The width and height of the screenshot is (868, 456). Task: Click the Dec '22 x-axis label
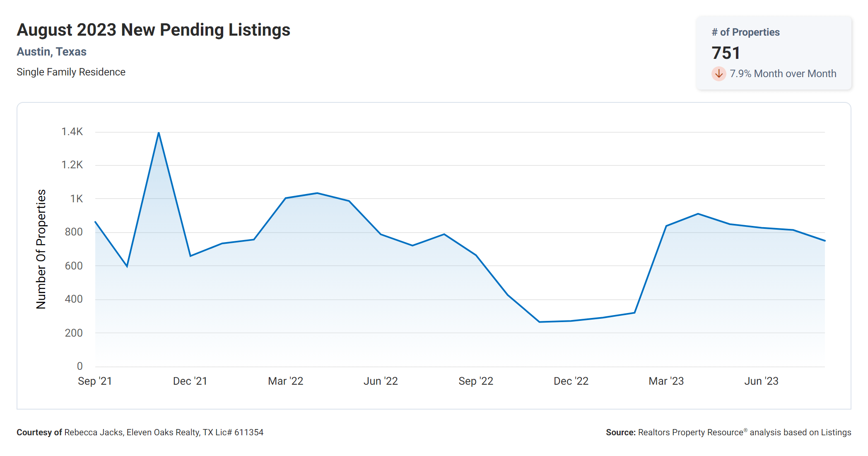point(571,381)
